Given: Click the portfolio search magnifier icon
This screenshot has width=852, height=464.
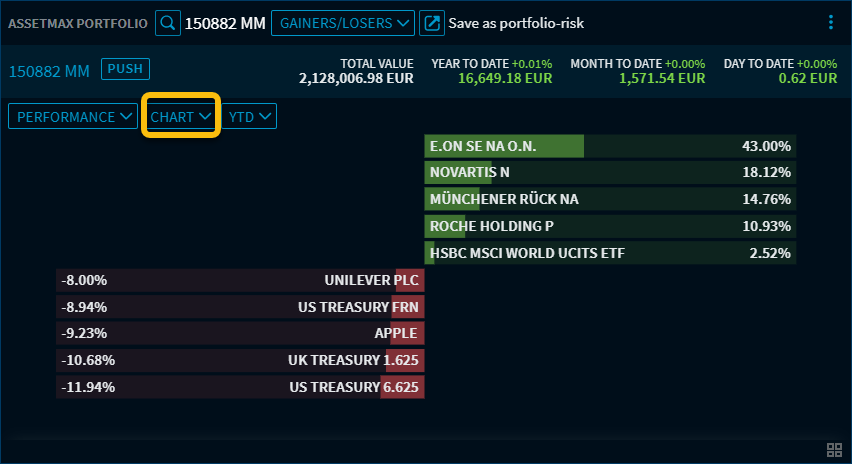Looking at the screenshot, I should tap(168, 22).
